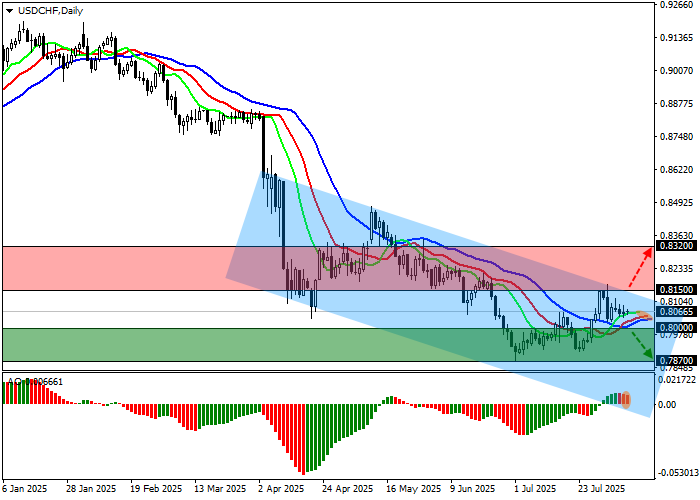This screenshot has height=500, width=700.
Task: Click the USDCHF,Daily chart title
Action: [x=50, y=11]
